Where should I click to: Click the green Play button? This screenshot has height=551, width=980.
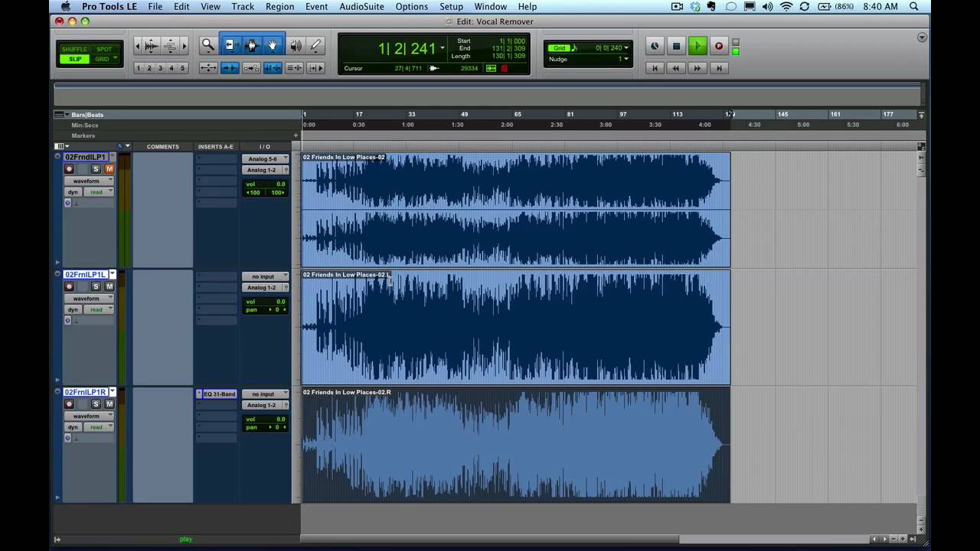(x=697, y=46)
